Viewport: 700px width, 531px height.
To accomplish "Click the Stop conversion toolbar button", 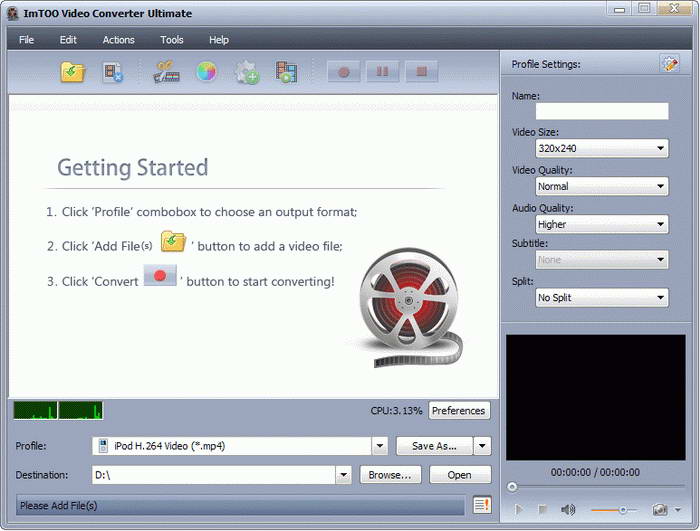I will tap(421, 71).
